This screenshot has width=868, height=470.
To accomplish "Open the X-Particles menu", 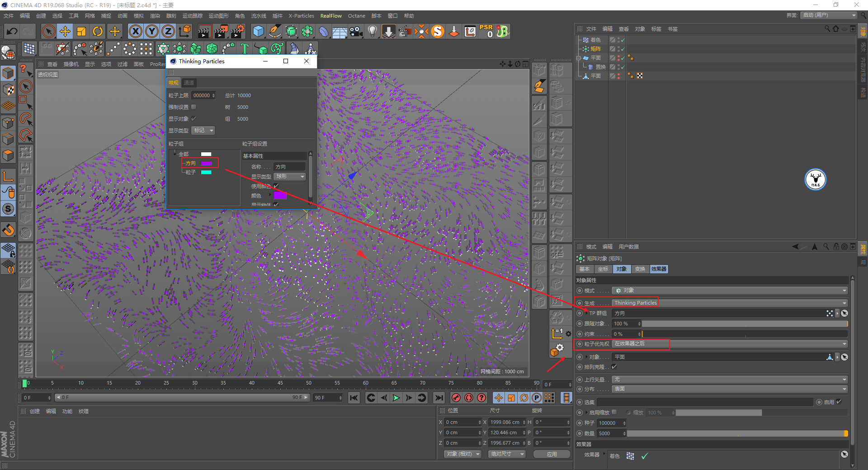I will (x=301, y=16).
